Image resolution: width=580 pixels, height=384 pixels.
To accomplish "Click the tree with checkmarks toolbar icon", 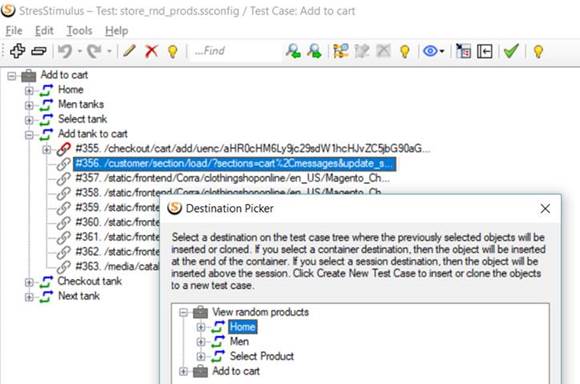I will pos(341,51).
